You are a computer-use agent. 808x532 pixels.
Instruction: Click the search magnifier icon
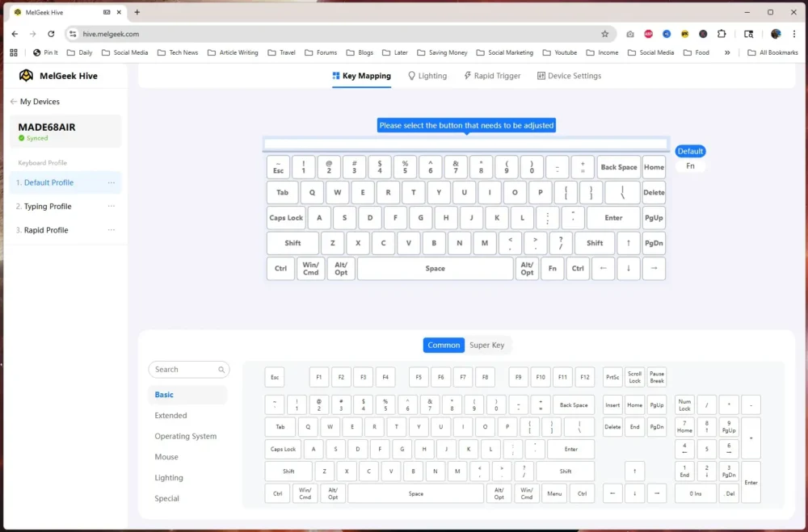[221, 370]
